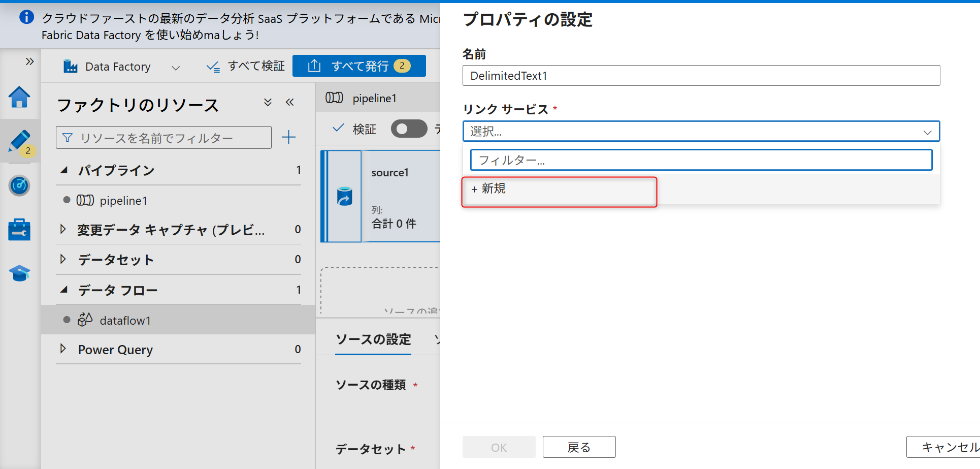Open the linked service dropdown
Image resolution: width=980 pixels, height=469 pixels.
701,132
